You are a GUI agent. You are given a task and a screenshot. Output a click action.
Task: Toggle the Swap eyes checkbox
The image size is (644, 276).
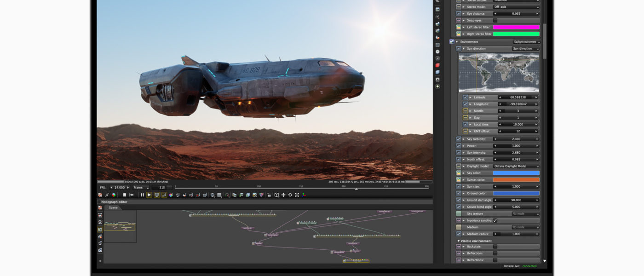pos(495,20)
